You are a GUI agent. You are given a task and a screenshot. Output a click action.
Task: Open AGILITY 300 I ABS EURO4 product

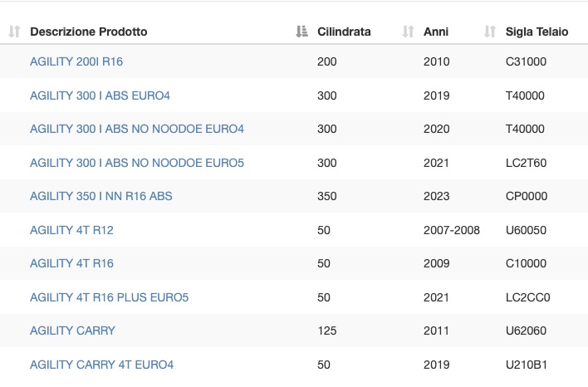pyautogui.click(x=100, y=96)
